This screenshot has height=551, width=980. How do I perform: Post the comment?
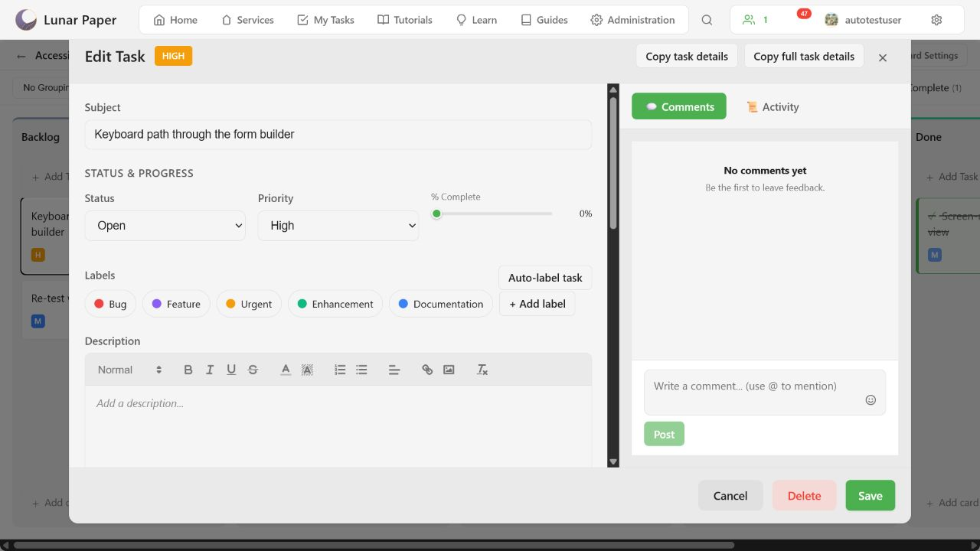(x=664, y=434)
